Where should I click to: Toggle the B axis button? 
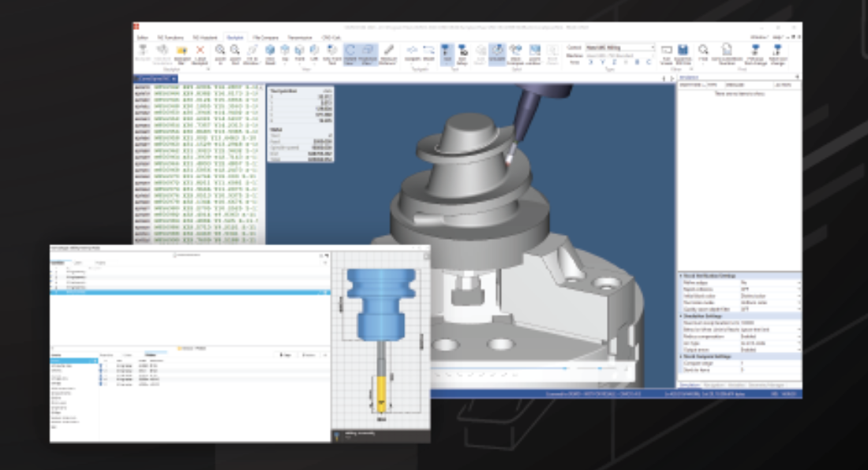pyautogui.click(x=637, y=62)
